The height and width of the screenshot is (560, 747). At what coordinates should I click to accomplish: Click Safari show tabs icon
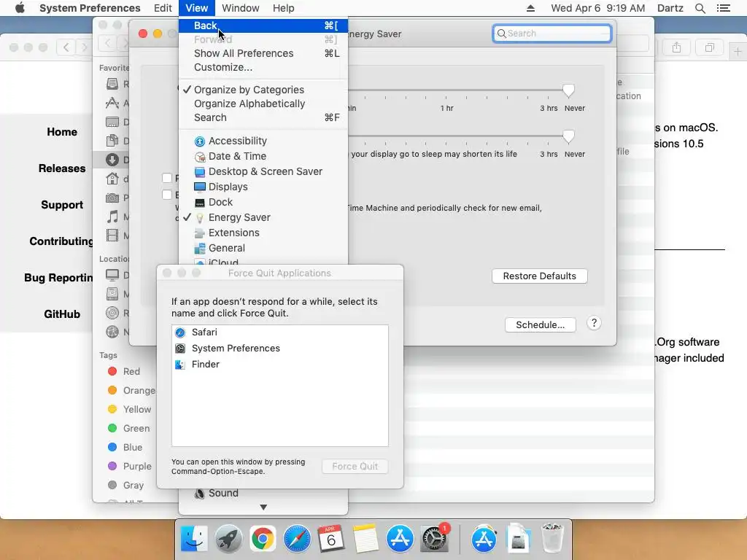coord(709,47)
